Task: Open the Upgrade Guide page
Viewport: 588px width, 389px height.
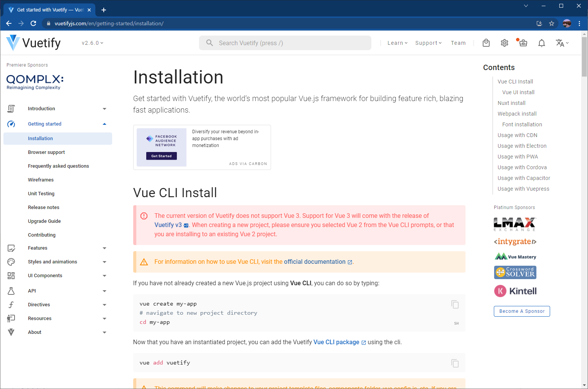Action: tap(44, 221)
